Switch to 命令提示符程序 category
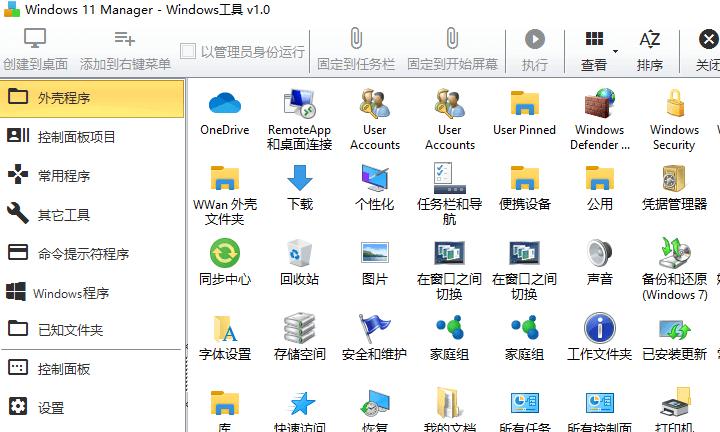Image resolution: width=720 pixels, height=432 pixels. tap(92, 254)
